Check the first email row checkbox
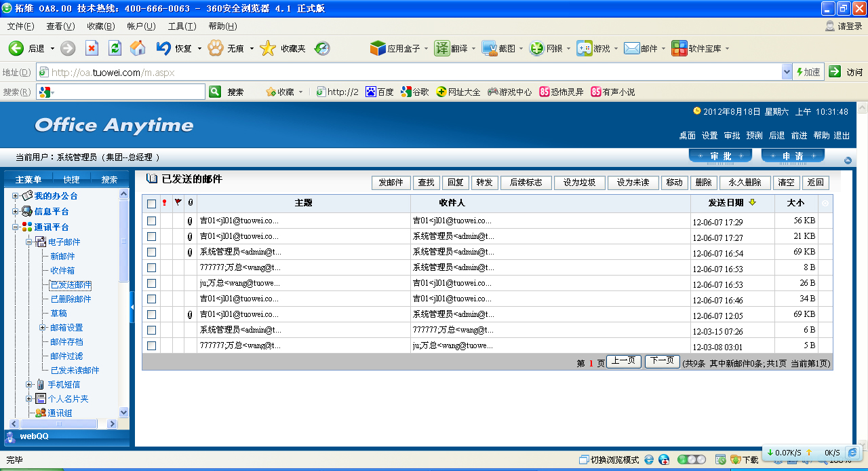This screenshot has height=471, width=868. point(151,221)
